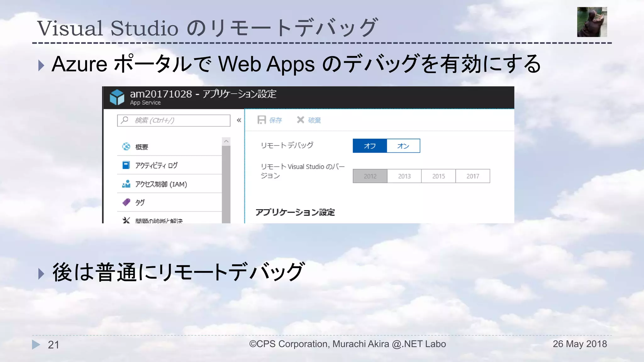The image size is (644, 362).
Task: Click the ©CPS Corporation footer text
Action: 347,344
